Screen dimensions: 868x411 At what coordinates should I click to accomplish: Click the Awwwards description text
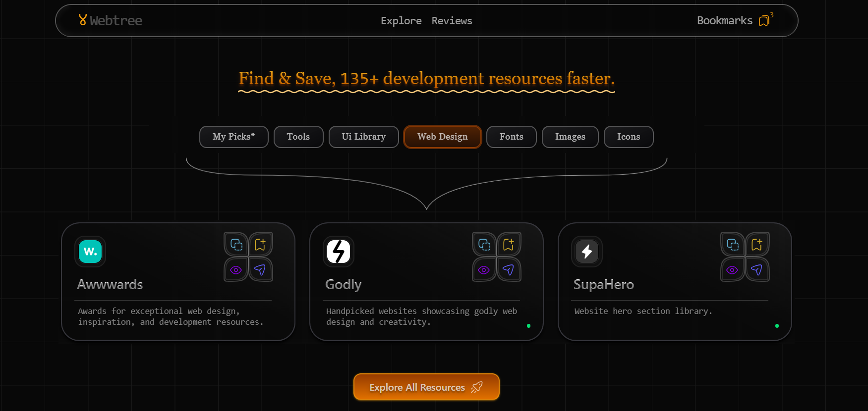[x=171, y=316]
